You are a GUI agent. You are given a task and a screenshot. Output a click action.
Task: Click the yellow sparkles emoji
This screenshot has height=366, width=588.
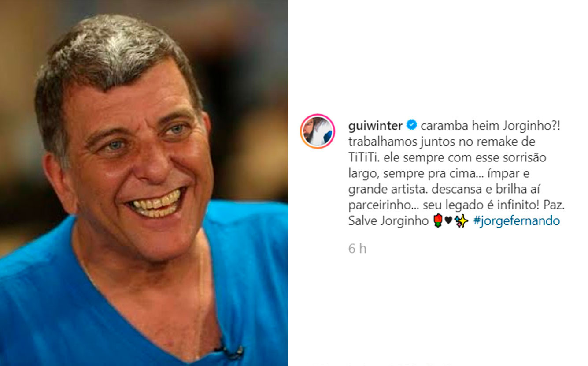click(461, 221)
